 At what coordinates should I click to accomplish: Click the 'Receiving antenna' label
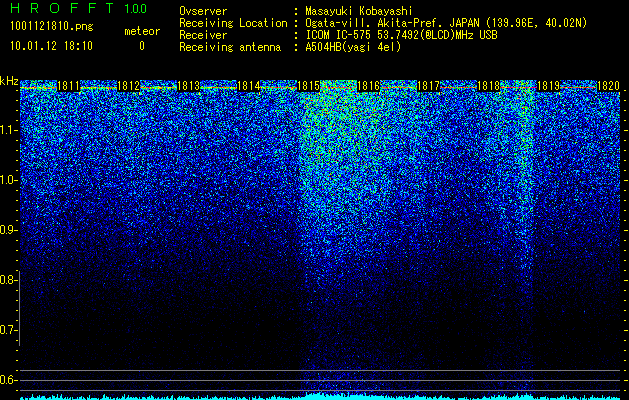click(x=230, y=47)
